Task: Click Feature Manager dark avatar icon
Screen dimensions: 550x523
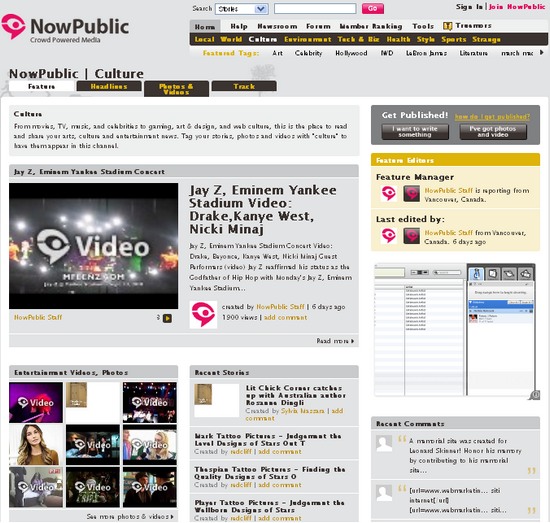Action: click(411, 193)
